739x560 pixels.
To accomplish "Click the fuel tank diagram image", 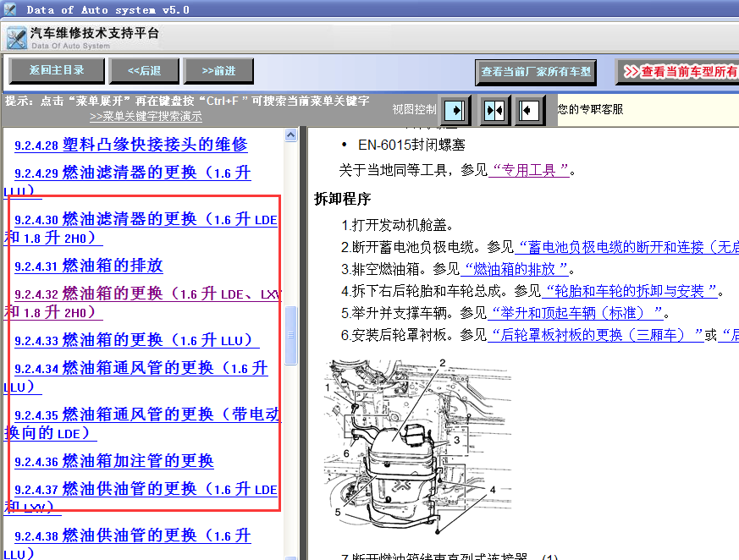I will coord(418,447).
